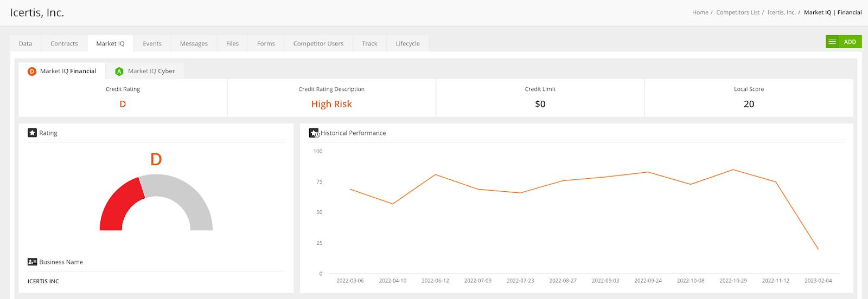The height and width of the screenshot is (299, 868).
Task: Click the 2022-04-10 axis date
Action: 393,281
